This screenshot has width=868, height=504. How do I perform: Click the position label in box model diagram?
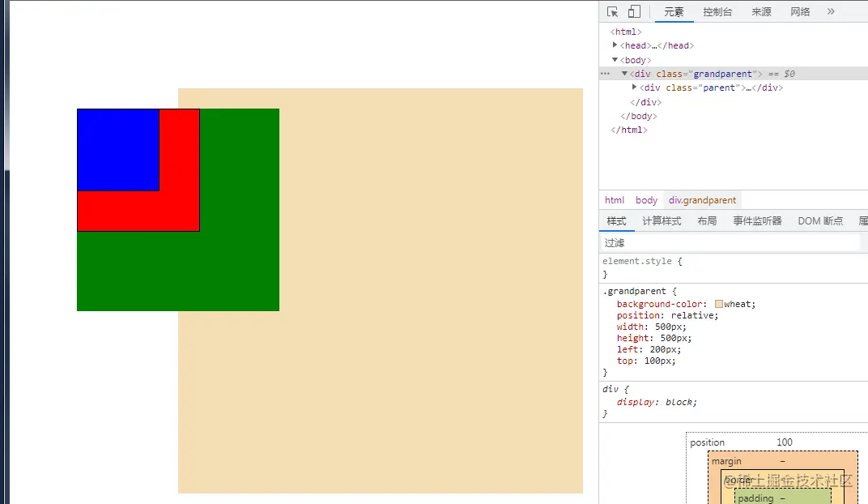pyautogui.click(x=707, y=442)
